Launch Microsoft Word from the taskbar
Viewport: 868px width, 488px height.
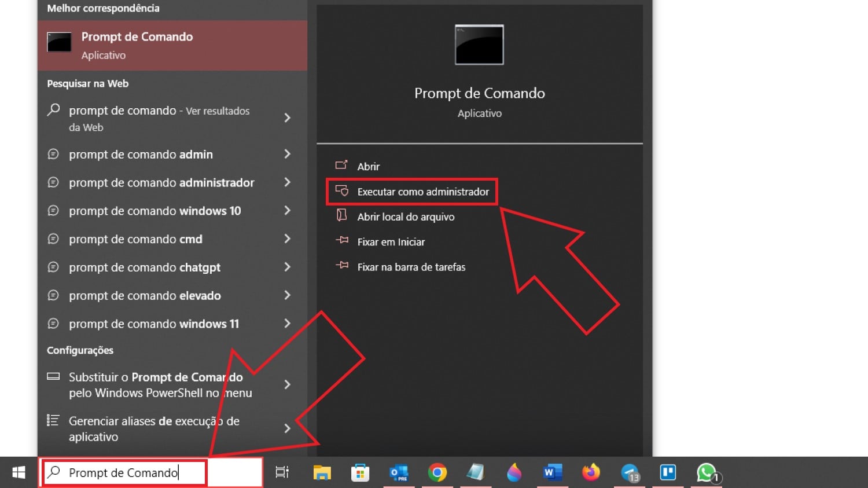553,472
